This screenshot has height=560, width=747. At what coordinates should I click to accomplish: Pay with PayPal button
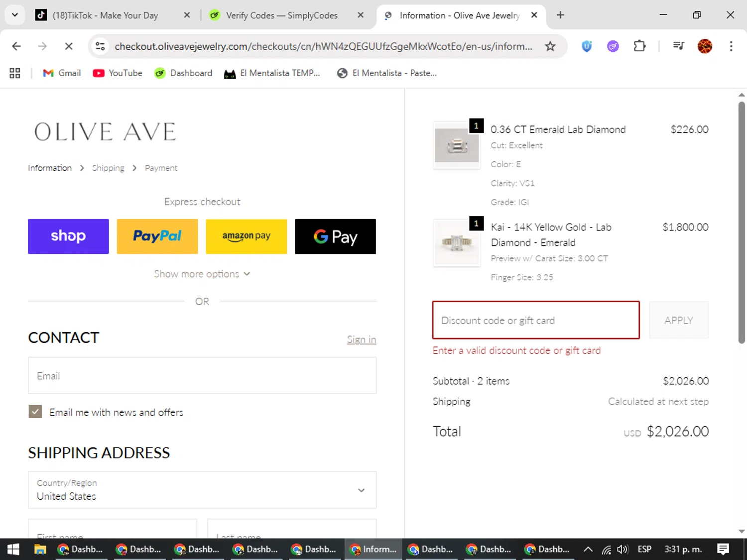[157, 236]
